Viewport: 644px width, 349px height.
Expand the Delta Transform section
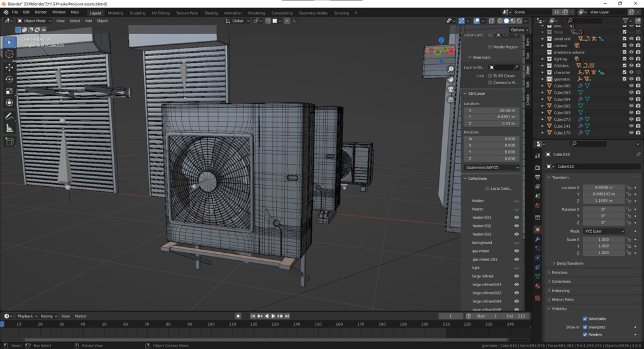[x=570, y=263]
